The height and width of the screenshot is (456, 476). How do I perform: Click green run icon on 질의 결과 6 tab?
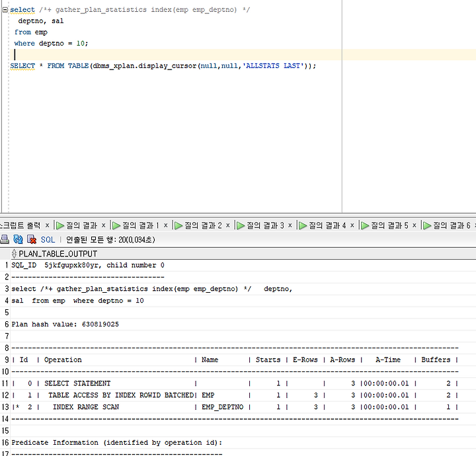427,225
